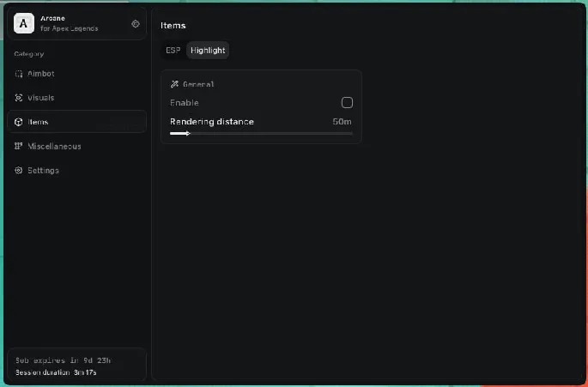The height and width of the screenshot is (387, 588).
Task: Click the Visuals category icon
Action: (x=19, y=98)
